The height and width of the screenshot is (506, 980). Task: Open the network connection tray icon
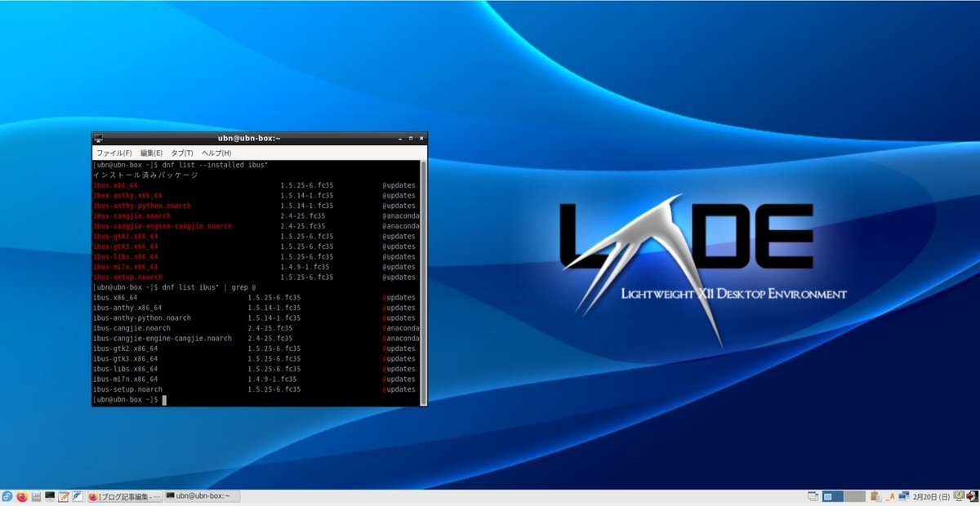pos(904,496)
